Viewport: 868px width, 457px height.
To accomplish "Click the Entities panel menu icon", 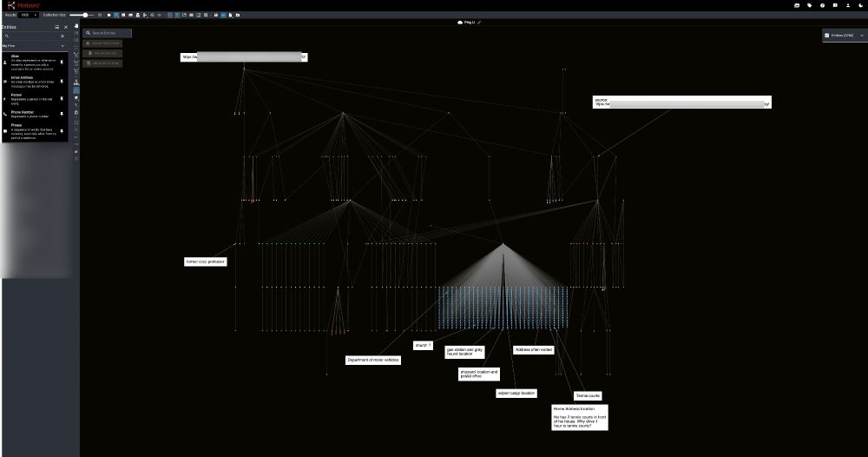I will pyautogui.click(x=56, y=27).
